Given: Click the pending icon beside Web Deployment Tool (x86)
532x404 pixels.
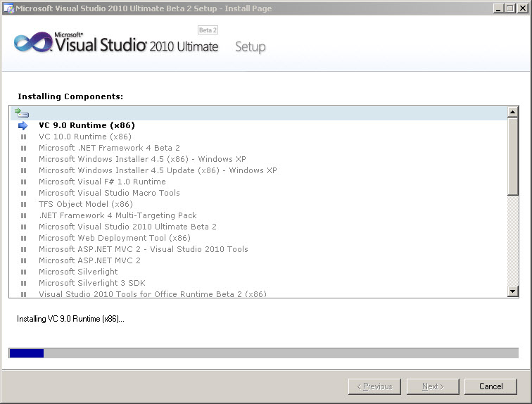Looking at the screenshot, I should click(x=23, y=238).
